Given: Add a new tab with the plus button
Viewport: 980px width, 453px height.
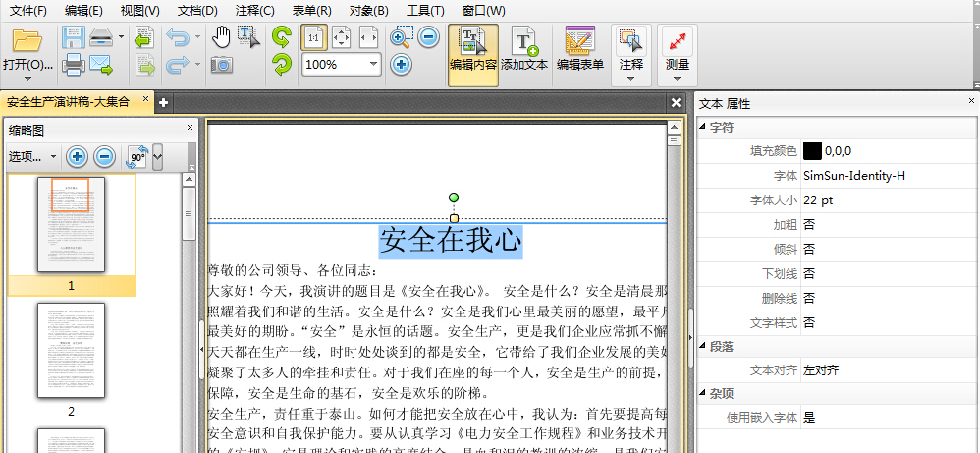Looking at the screenshot, I should pos(163,103).
